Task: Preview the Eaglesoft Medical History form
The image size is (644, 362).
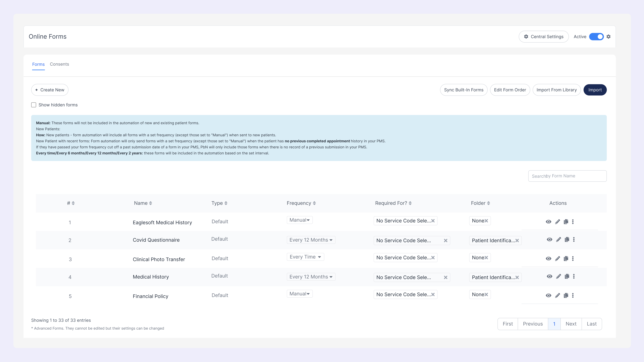Action: (x=548, y=222)
